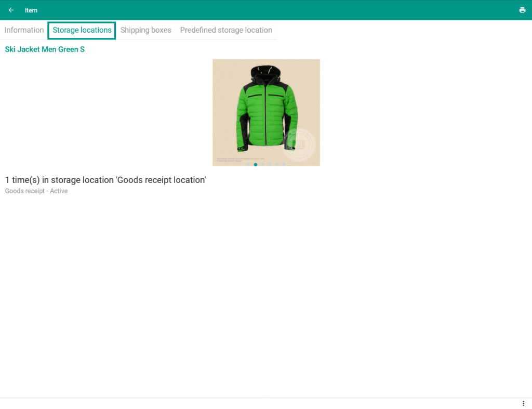This screenshot has height=409, width=532.
Task: Select the last image carousel dot
Action: pos(284,165)
